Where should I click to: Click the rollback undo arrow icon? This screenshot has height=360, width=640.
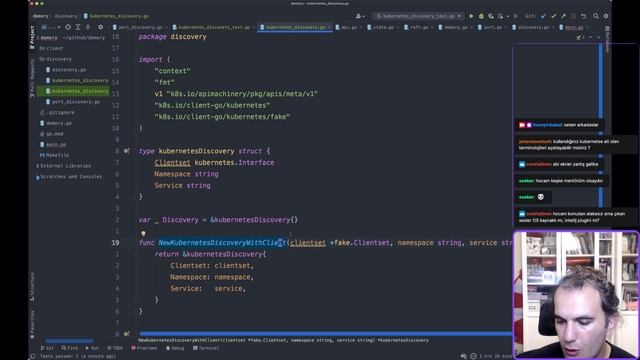point(584,16)
